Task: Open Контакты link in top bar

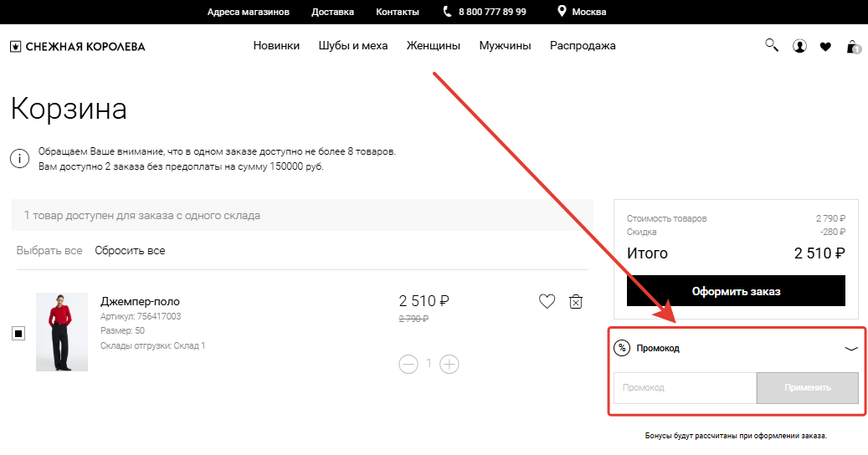Action: coord(398,12)
